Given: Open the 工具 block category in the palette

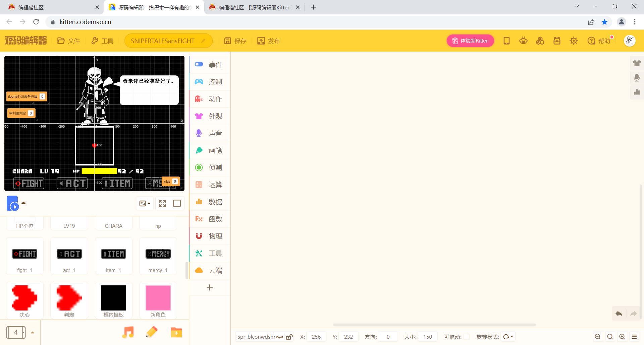Looking at the screenshot, I should tap(210, 253).
